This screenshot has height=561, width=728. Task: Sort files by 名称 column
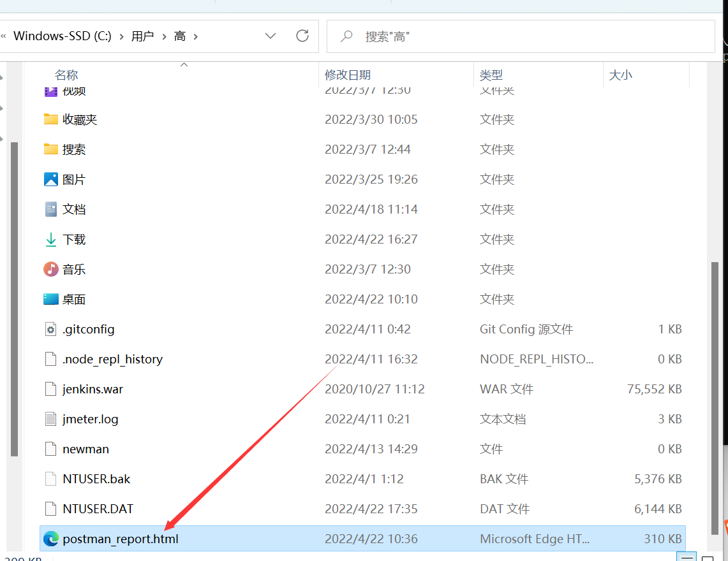(x=66, y=75)
